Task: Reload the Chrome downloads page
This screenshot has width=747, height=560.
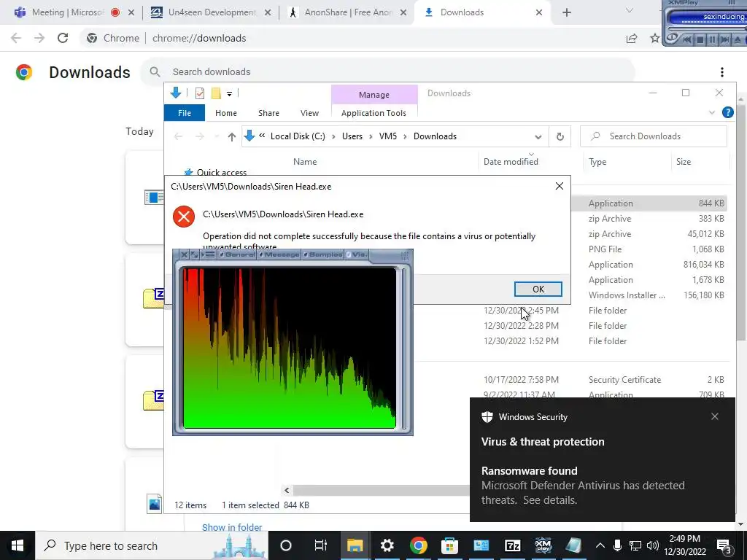Action: (63, 38)
